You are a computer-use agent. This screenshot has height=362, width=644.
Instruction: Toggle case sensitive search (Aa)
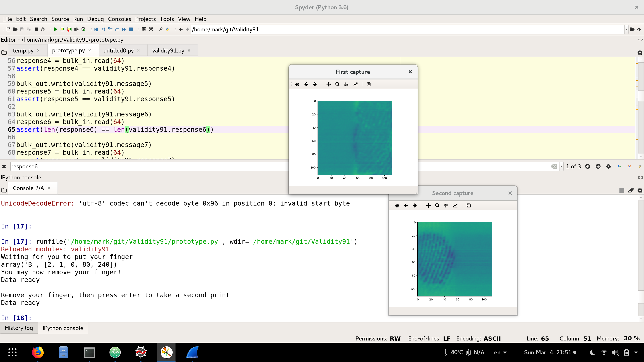pyautogui.click(x=619, y=166)
